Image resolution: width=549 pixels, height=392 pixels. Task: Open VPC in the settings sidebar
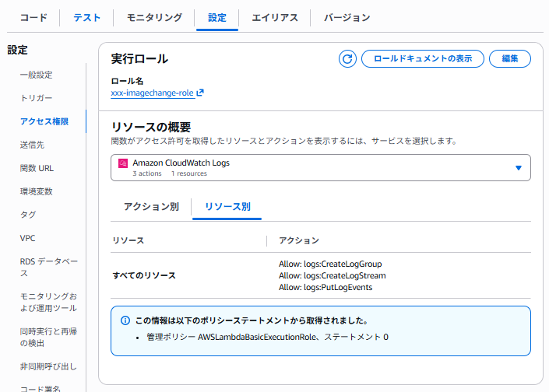coord(28,238)
